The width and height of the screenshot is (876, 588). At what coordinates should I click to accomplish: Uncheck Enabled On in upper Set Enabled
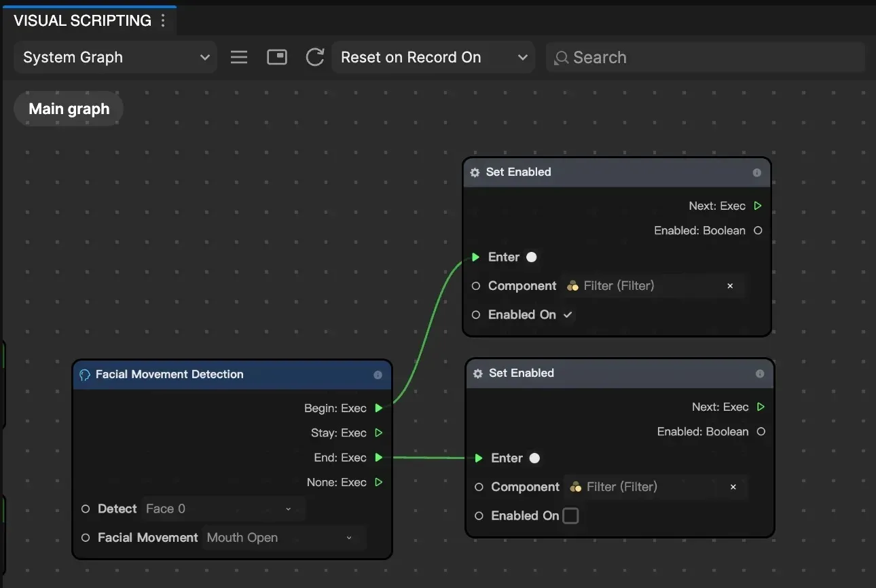pyautogui.click(x=568, y=315)
